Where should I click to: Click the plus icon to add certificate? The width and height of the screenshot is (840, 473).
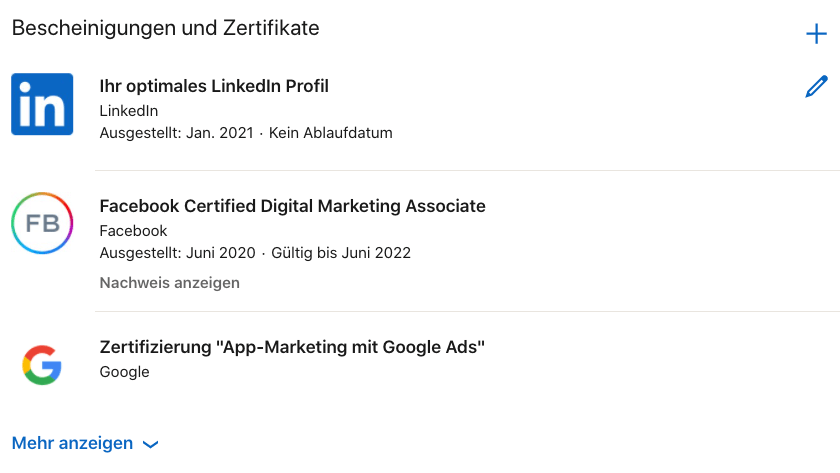coord(816,34)
